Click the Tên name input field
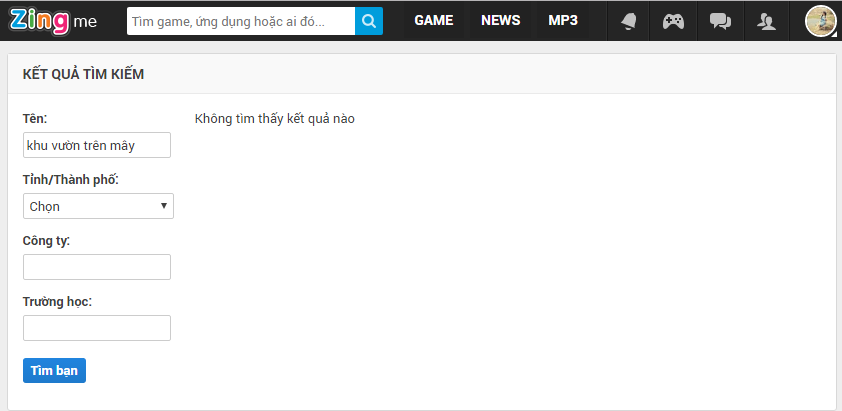Screen dimensions: 842x411 click(x=97, y=145)
